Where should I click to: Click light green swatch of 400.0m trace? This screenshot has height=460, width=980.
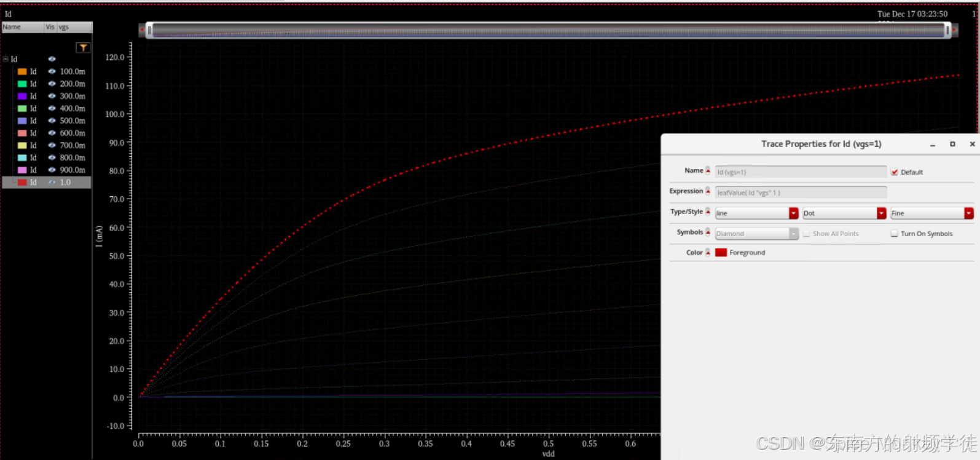(22, 108)
